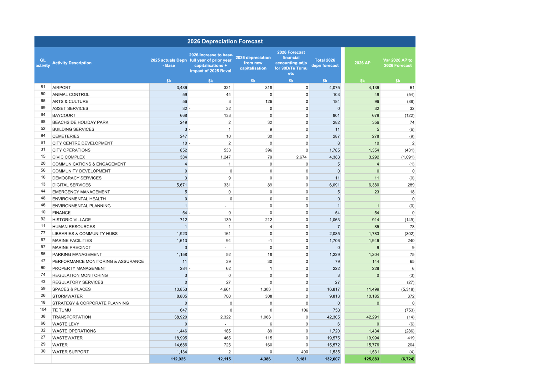Select the Var 2026 AP to 2026 Forecast header
Screen dimensions: 555x392
(397, 63)
